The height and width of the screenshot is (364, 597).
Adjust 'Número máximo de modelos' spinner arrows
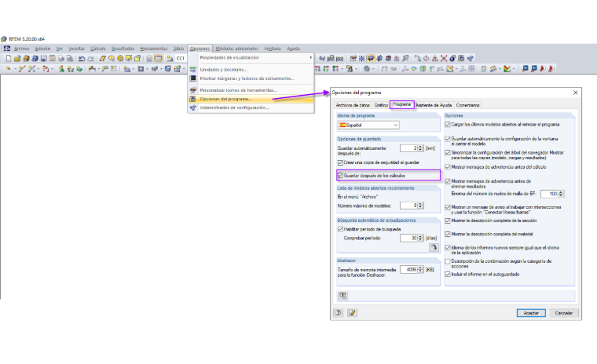click(420, 206)
